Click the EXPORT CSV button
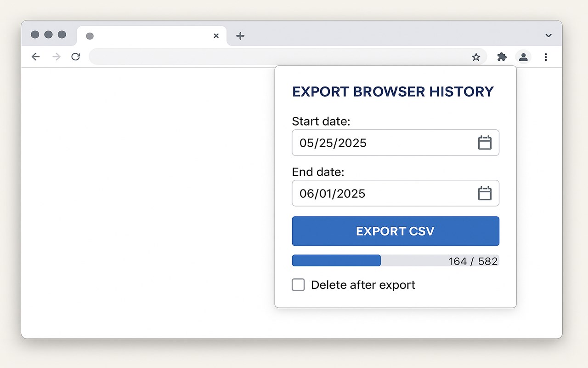This screenshot has width=588, height=368. click(x=395, y=231)
